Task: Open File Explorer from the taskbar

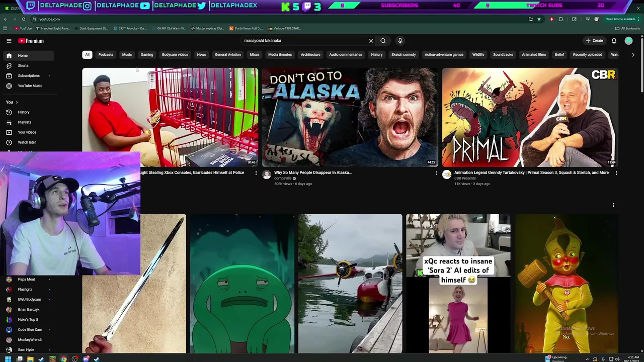Action: click(30, 359)
